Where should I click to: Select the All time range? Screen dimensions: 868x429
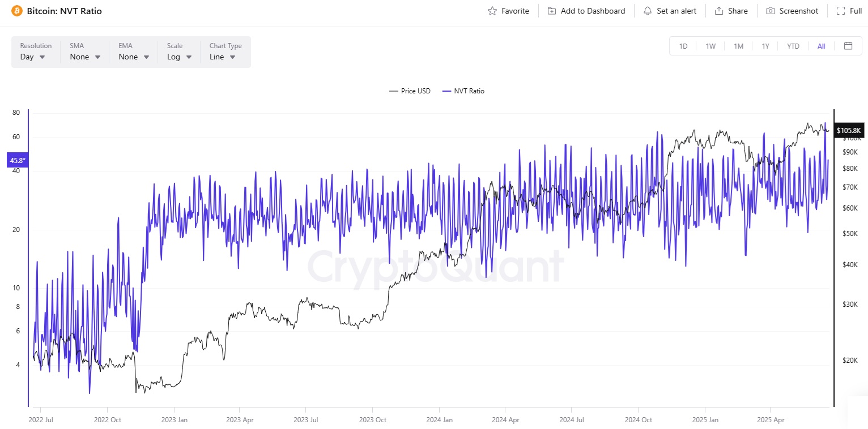(x=821, y=46)
